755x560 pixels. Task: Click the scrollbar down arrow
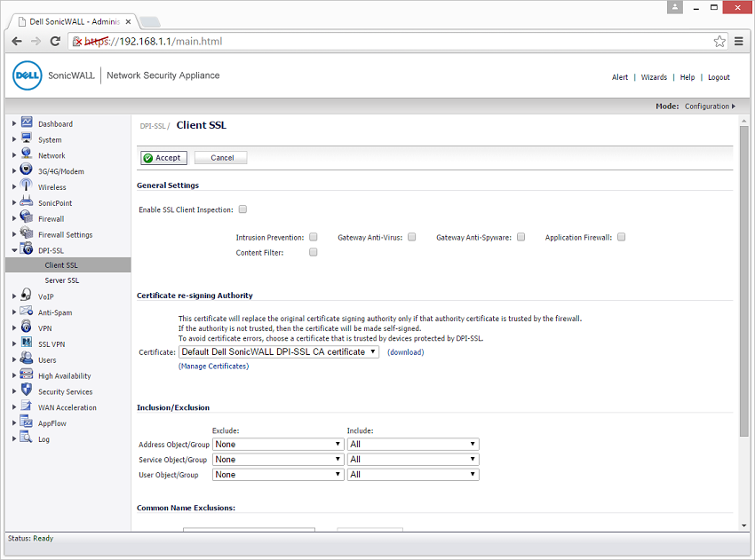(x=744, y=526)
